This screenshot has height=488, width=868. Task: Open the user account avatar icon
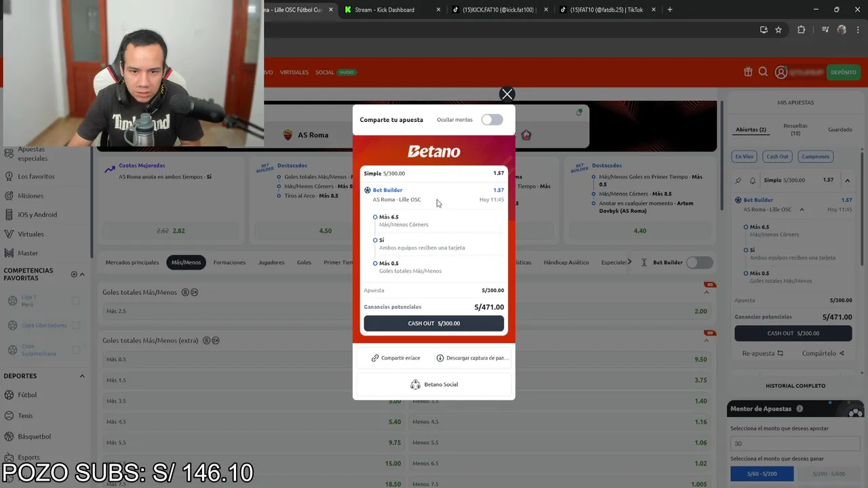[781, 72]
